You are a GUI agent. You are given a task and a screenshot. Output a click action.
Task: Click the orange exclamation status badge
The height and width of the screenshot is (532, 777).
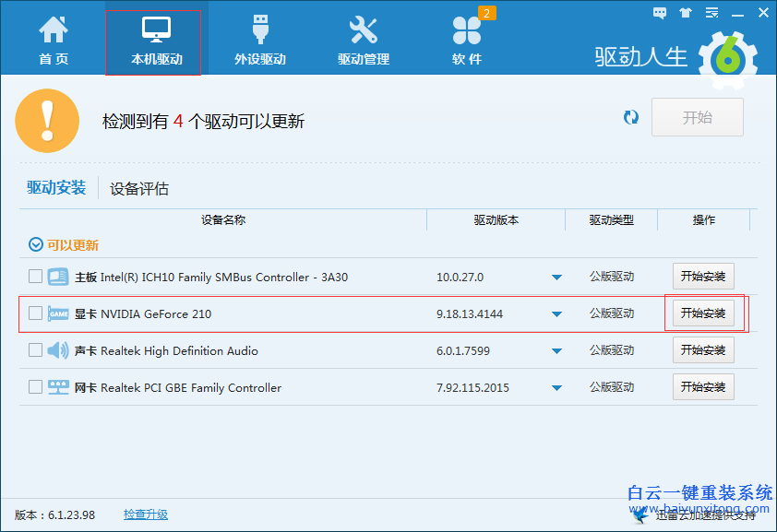pyautogui.click(x=48, y=120)
